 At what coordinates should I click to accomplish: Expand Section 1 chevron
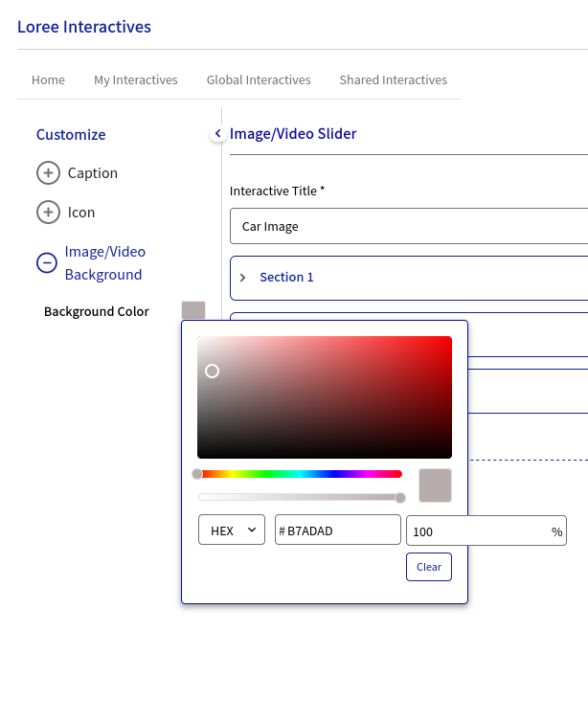tap(242, 278)
